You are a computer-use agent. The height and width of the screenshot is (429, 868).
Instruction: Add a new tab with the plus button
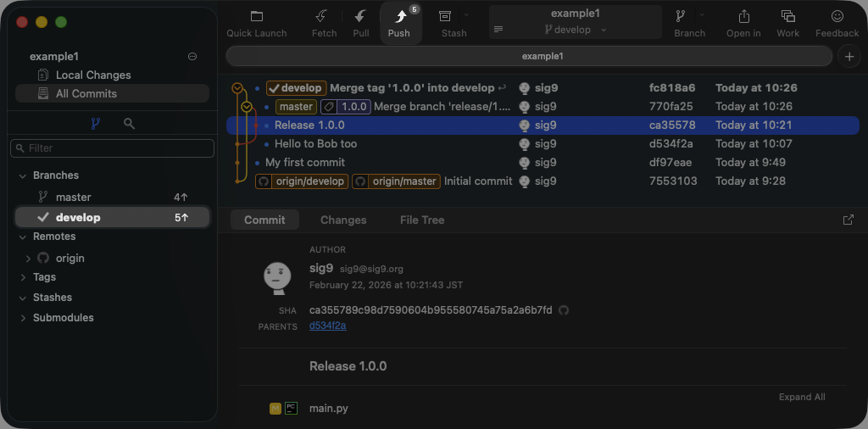point(849,56)
